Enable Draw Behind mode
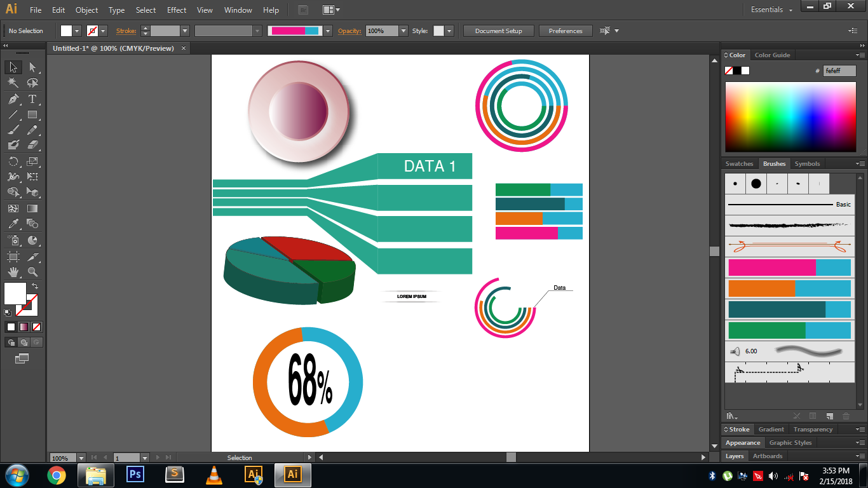 (x=24, y=342)
